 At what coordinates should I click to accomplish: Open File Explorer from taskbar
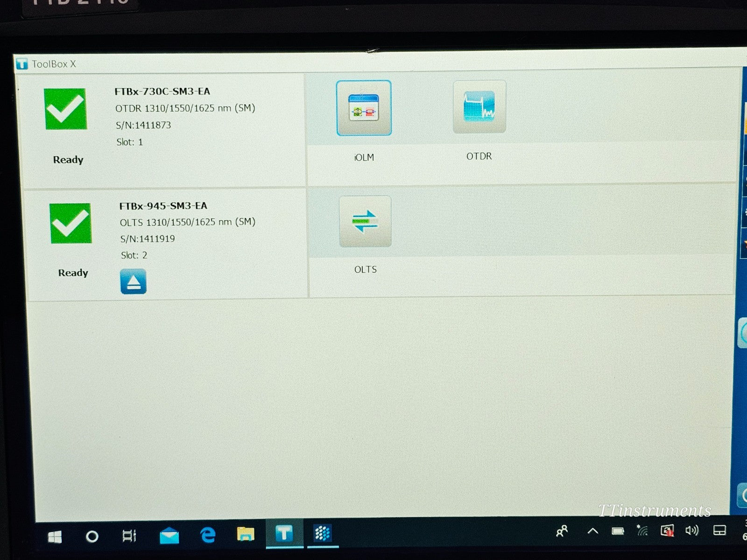pos(246,534)
